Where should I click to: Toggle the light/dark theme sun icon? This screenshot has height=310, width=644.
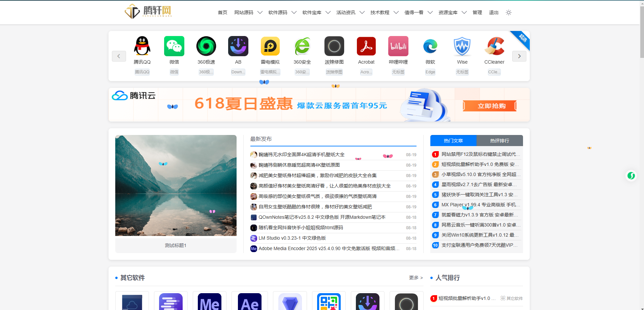coord(509,12)
